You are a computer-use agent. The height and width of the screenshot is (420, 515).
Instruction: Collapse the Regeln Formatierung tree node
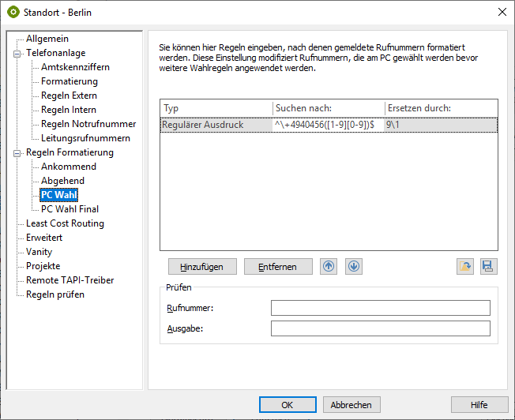pyautogui.click(x=16, y=152)
